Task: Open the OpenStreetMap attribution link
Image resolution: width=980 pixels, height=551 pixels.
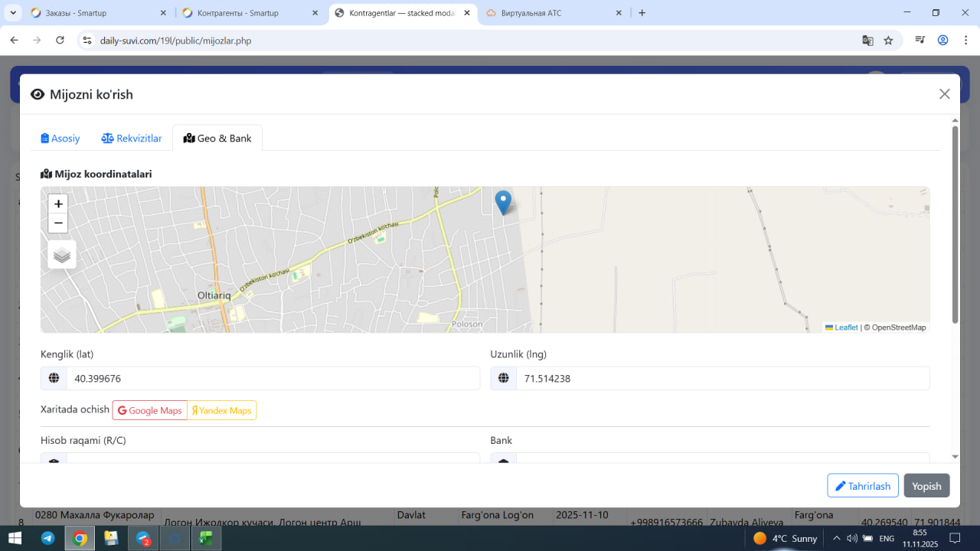Action: click(898, 328)
